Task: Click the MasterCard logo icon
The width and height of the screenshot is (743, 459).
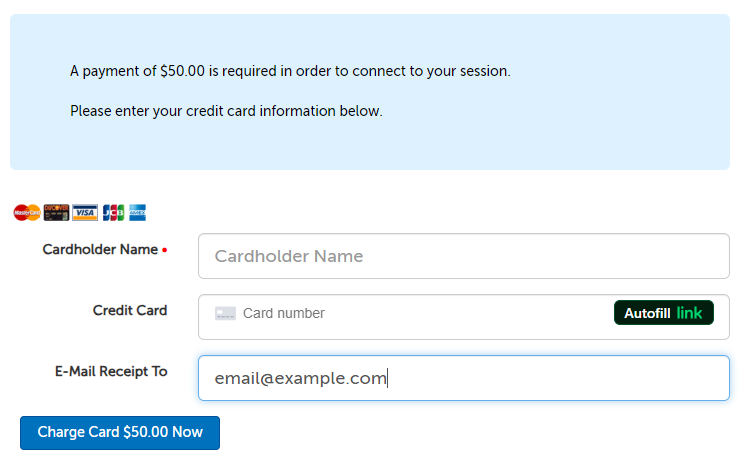Action: (27, 212)
